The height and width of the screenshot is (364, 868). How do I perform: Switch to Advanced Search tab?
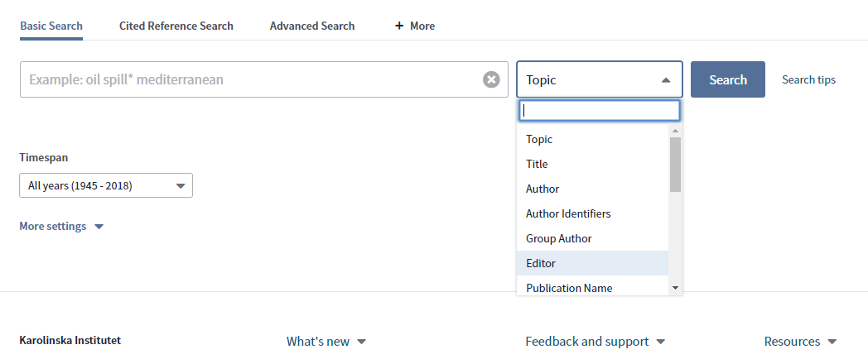pyautogui.click(x=312, y=26)
